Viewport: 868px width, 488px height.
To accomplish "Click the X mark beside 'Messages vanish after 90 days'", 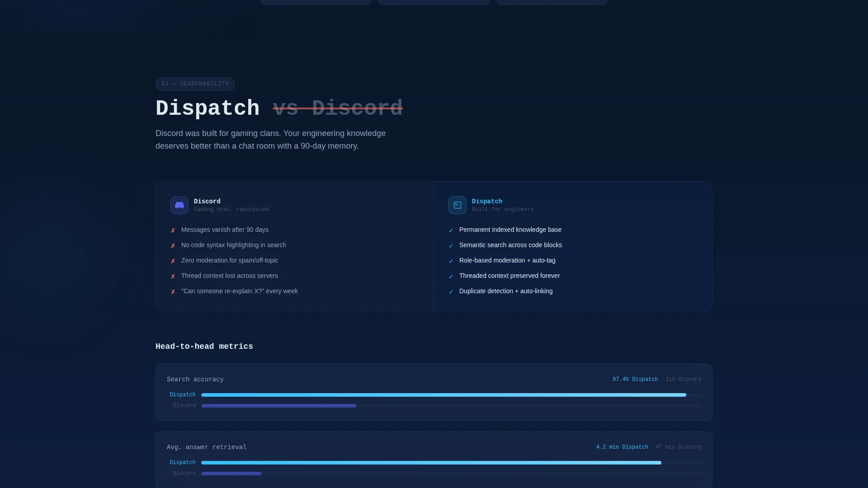I will point(173,230).
